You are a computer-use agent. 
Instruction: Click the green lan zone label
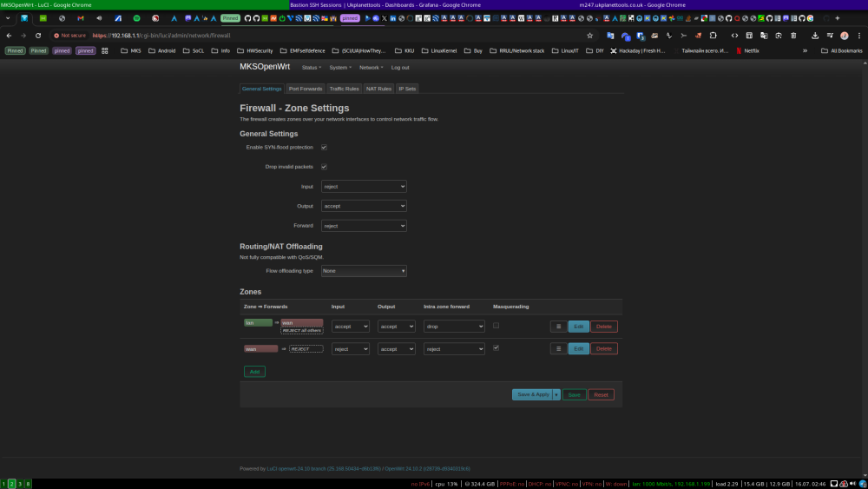pos(258,323)
